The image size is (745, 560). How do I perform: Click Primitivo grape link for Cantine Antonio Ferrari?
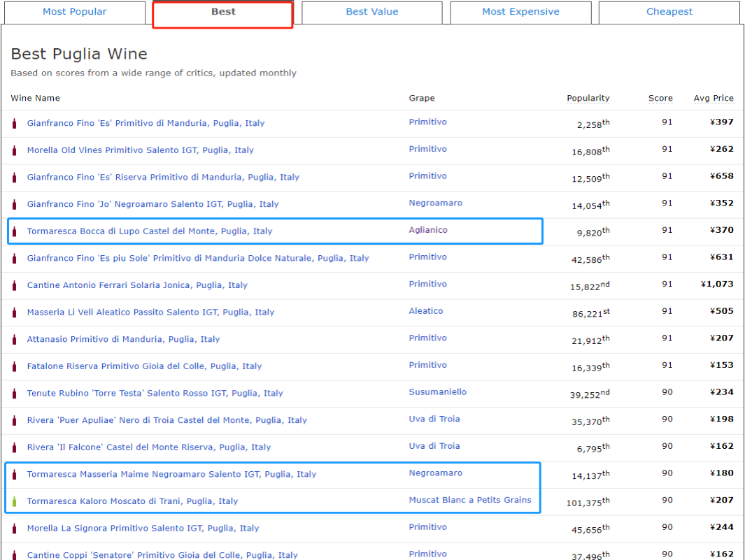click(x=427, y=284)
